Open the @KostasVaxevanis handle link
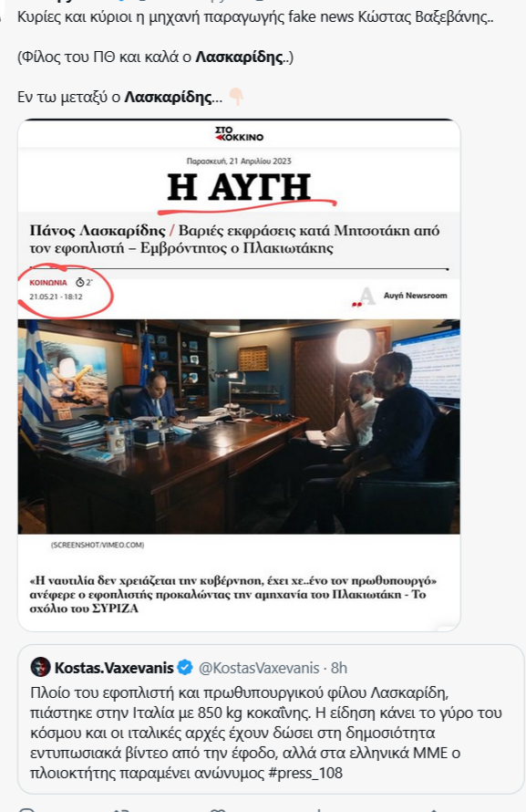 259,668
